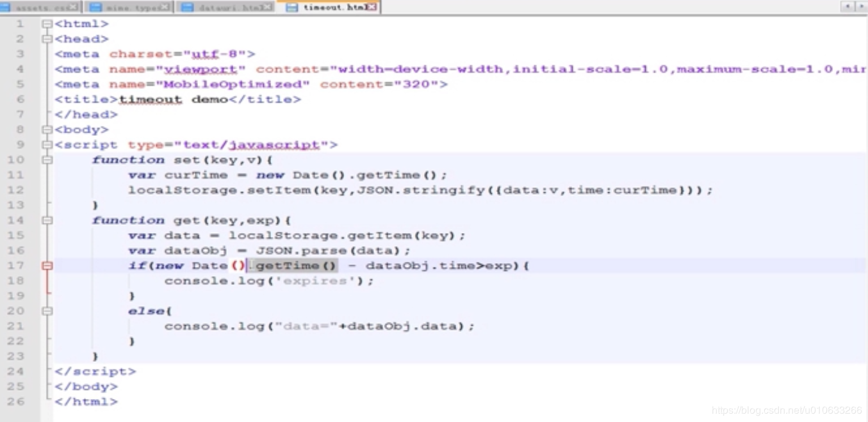868x422 pixels.
Task: Click the "data=" string on line 21
Action: pos(306,326)
